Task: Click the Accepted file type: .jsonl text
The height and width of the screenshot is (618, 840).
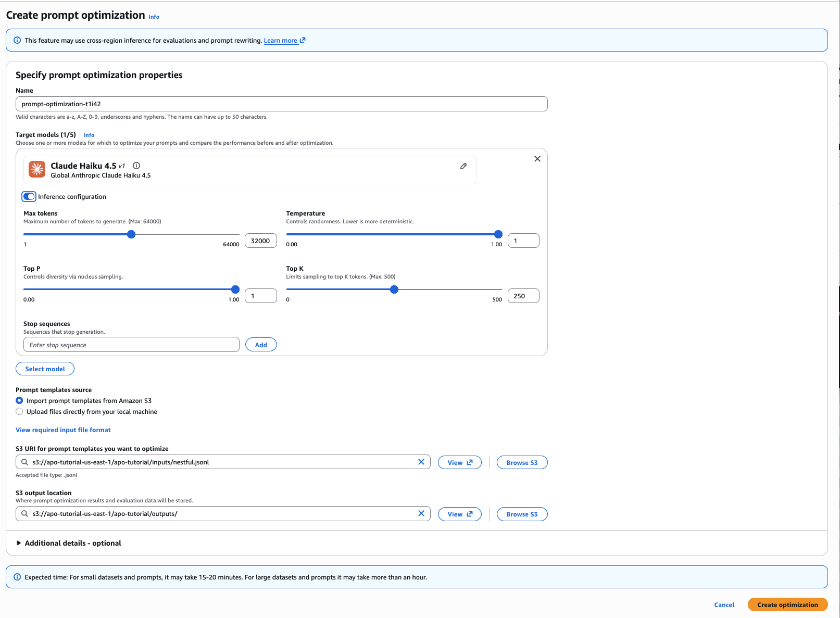Action: pyautogui.click(x=46, y=475)
